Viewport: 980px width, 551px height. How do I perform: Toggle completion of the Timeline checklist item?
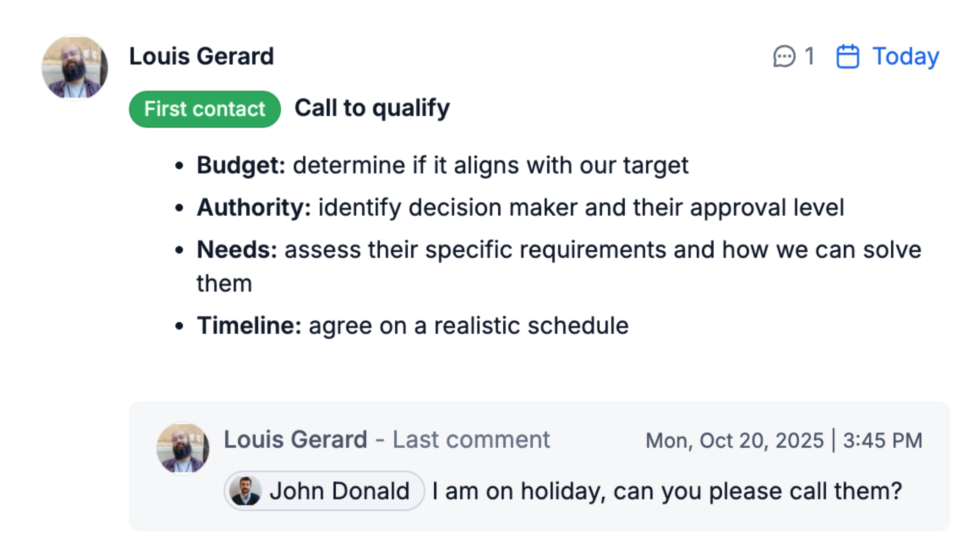(x=412, y=325)
